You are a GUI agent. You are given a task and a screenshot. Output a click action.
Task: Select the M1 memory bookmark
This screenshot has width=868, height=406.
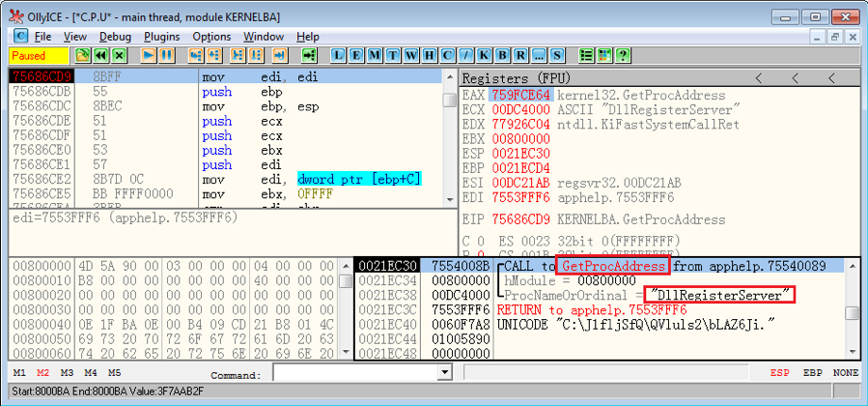coord(20,373)
